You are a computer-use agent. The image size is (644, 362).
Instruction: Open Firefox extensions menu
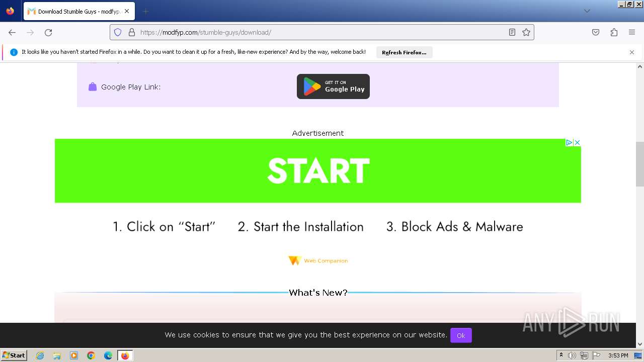click(614, 32)
